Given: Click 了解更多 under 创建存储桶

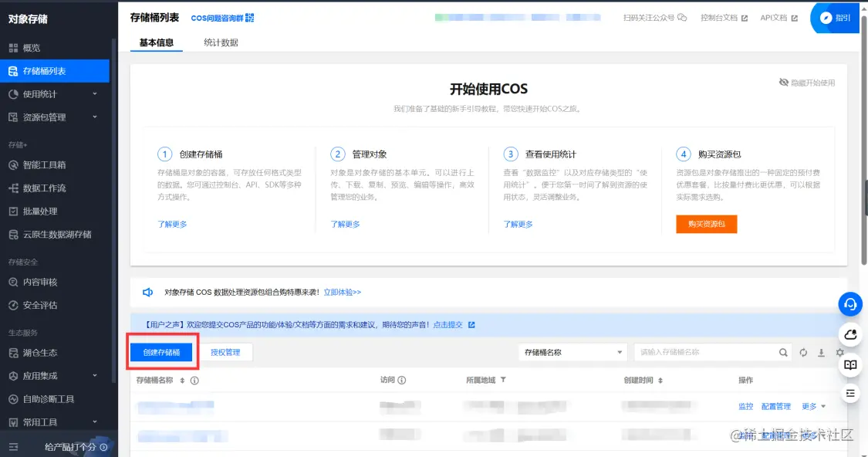Looking at the screenshot, I should point(172,225).
